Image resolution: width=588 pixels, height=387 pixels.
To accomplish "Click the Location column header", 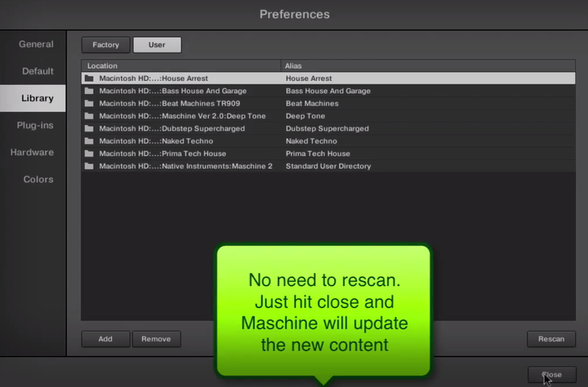I will (x=181, y=65).
